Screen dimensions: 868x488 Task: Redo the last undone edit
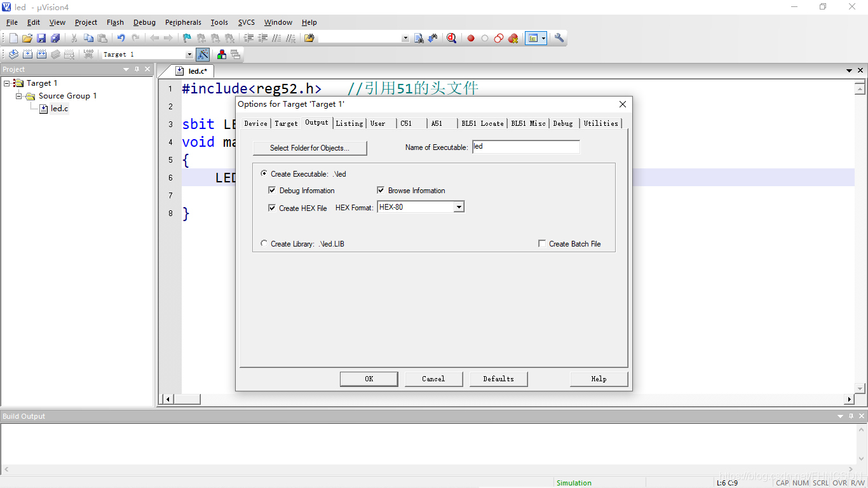(135, 38)
